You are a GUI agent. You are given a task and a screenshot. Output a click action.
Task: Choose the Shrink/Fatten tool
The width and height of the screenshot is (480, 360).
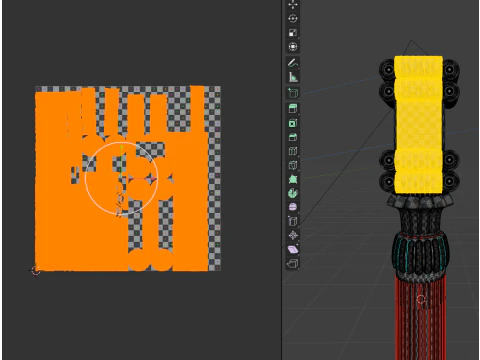[293, 235]
